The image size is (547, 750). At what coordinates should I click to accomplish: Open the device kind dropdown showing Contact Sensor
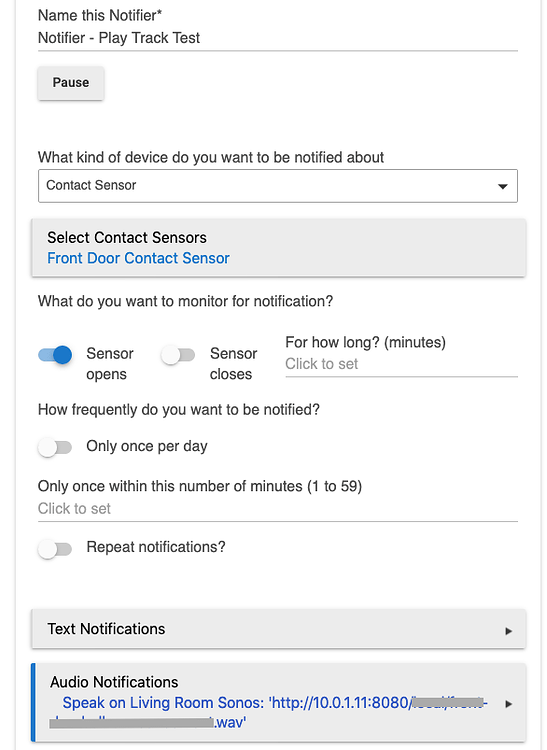278,186
